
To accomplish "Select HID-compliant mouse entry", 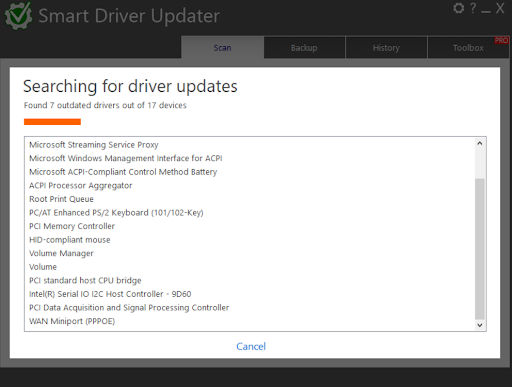I will coord(70,240).
